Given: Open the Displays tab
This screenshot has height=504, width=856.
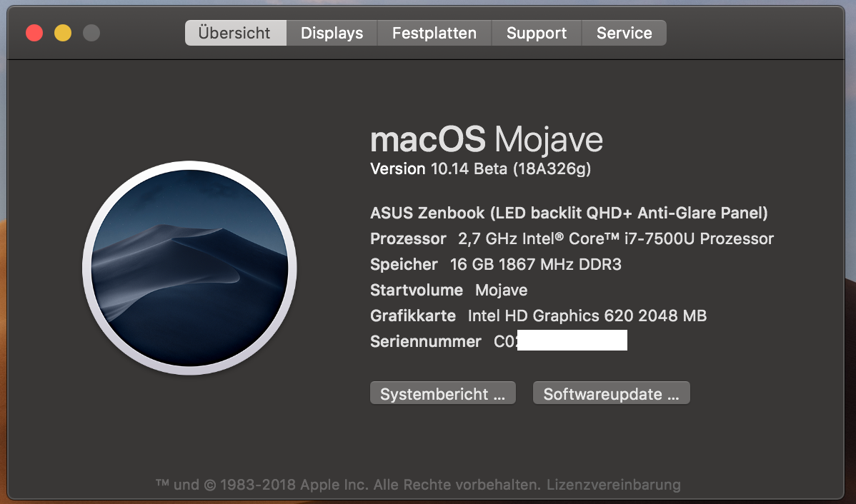Looking at the screenshot, I should point(332,33).
